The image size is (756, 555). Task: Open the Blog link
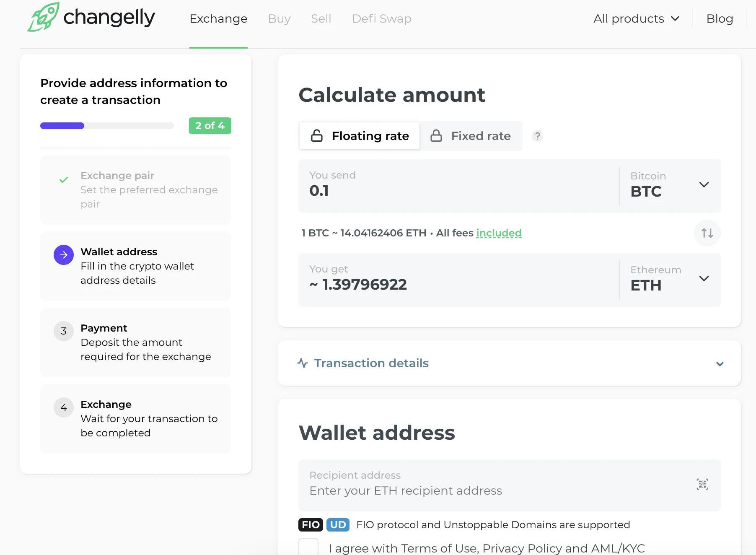pyautogui.click(x=720, y=18)
